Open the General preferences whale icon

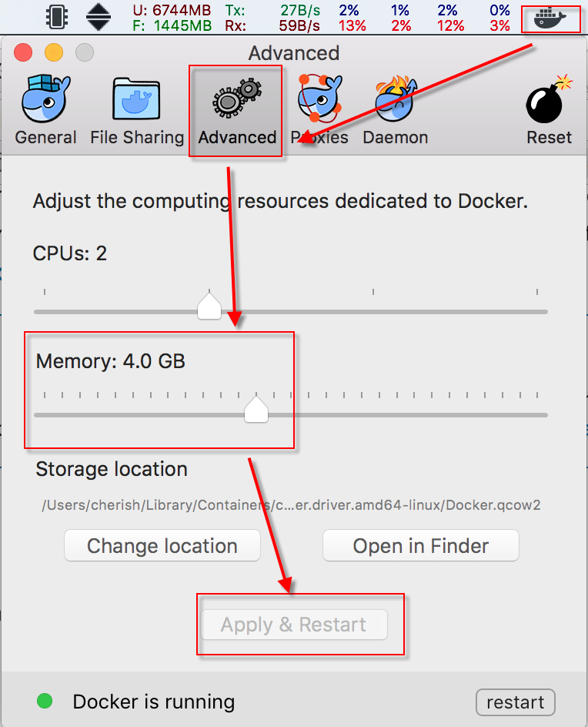pos(45,99)
